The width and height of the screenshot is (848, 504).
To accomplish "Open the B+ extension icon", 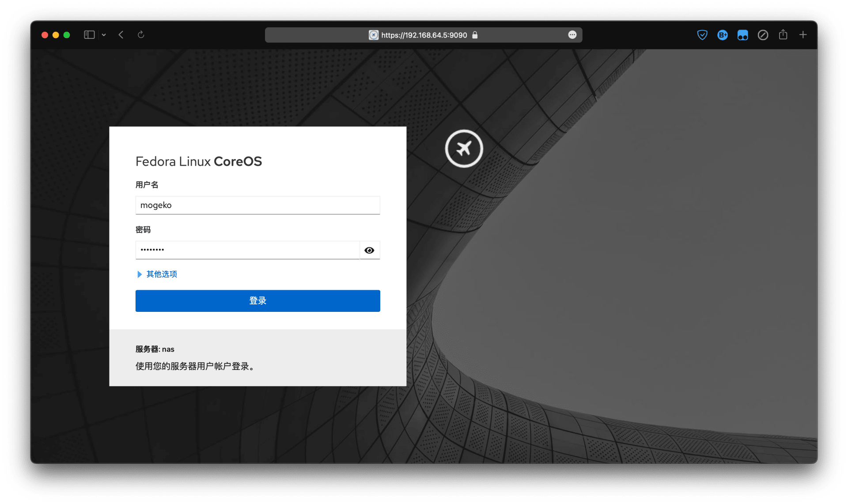I will click(x=722, y=35).
